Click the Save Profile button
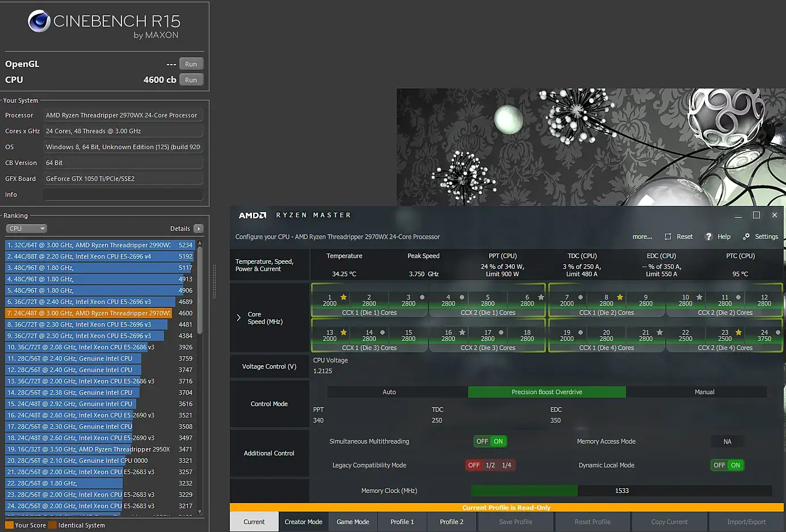Image resolution: width=786 pixels, height=532 pixels. 516,522
